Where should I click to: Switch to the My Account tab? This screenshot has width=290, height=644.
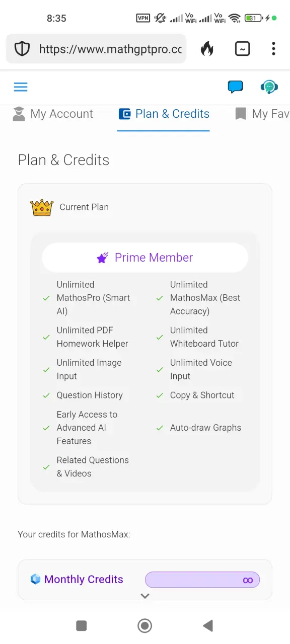pyautogui.click(x=53, y=114)
